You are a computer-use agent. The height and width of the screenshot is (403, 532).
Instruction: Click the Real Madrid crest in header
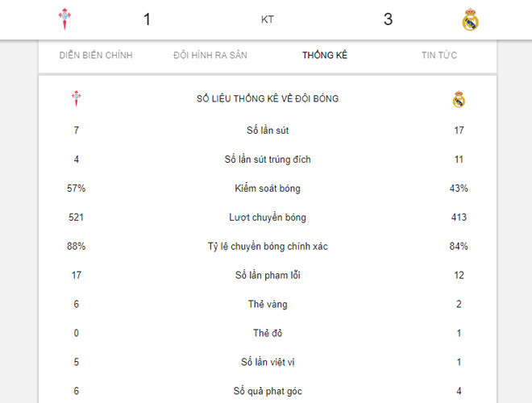click(471, 19)
